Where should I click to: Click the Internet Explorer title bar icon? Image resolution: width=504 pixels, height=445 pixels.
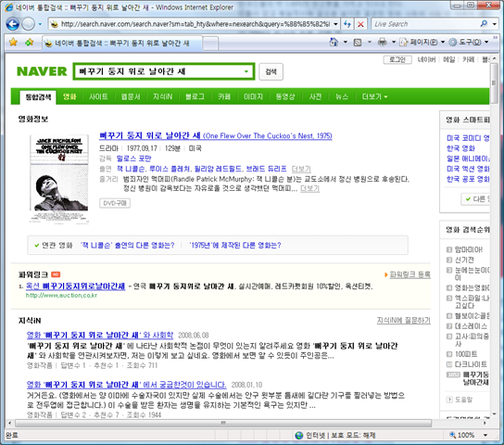tap(8, 7)
